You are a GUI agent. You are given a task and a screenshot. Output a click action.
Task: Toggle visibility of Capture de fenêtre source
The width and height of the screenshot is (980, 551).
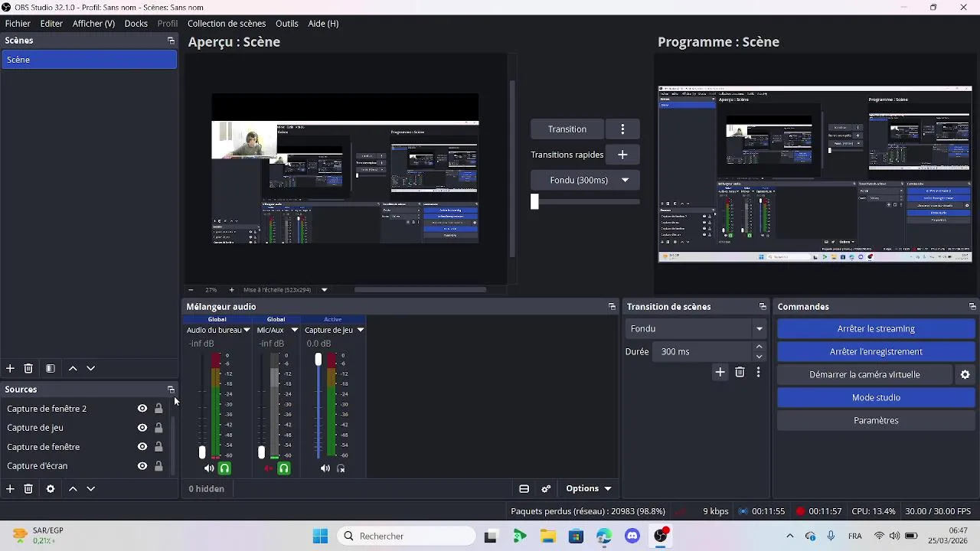click(x=142, y=447)
